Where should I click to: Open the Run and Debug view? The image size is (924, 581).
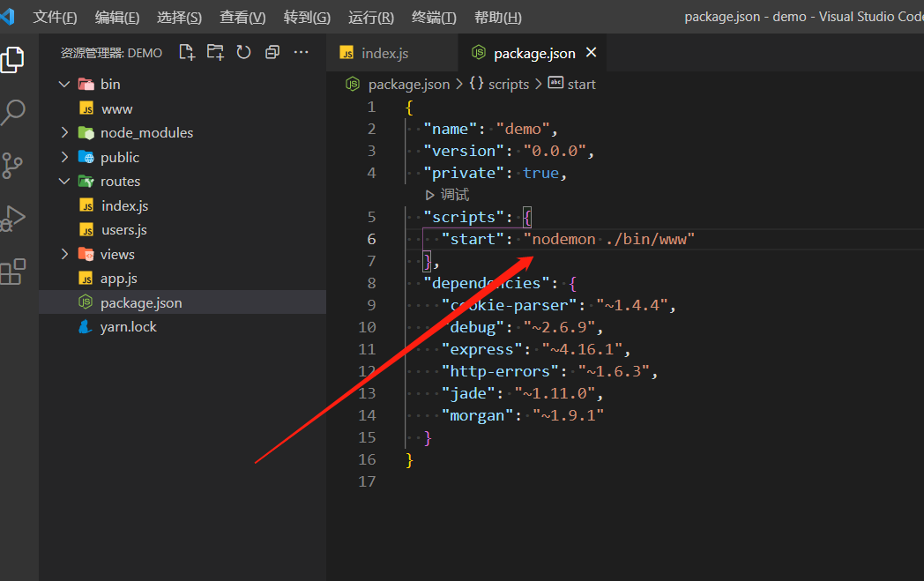[12, 218]
